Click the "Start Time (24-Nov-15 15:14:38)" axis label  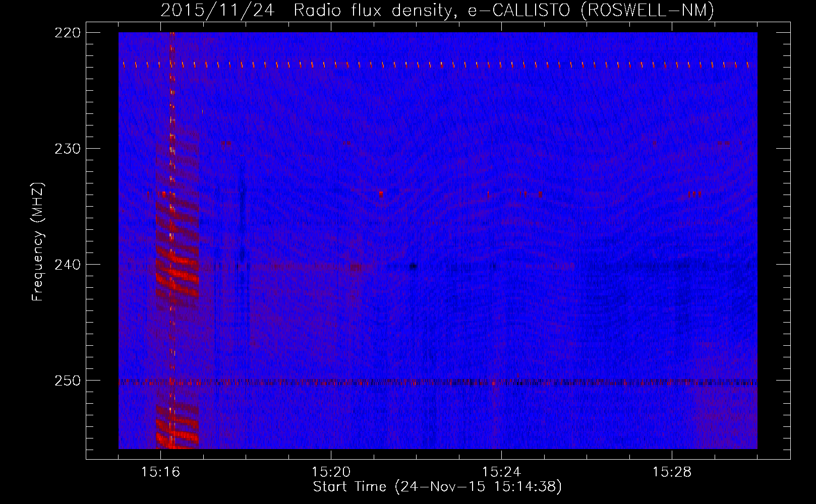[x=437, y=487]
